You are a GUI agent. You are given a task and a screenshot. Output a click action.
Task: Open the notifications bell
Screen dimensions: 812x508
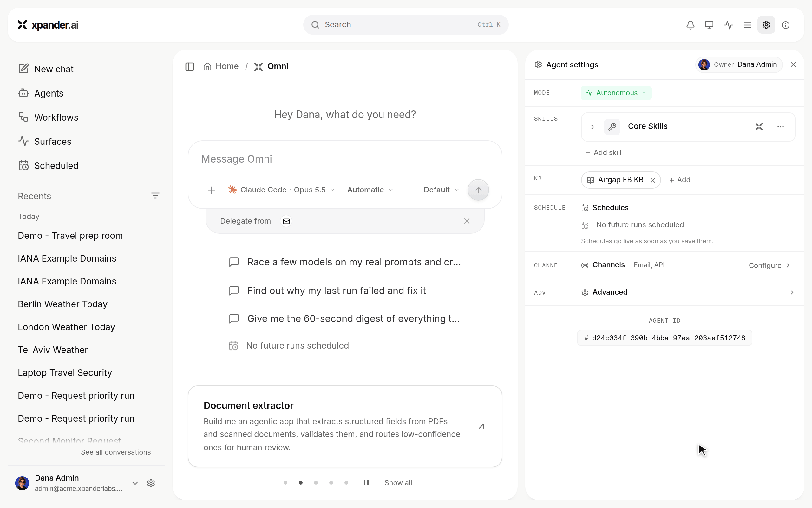pyautogui.click(x=690, y=25)
